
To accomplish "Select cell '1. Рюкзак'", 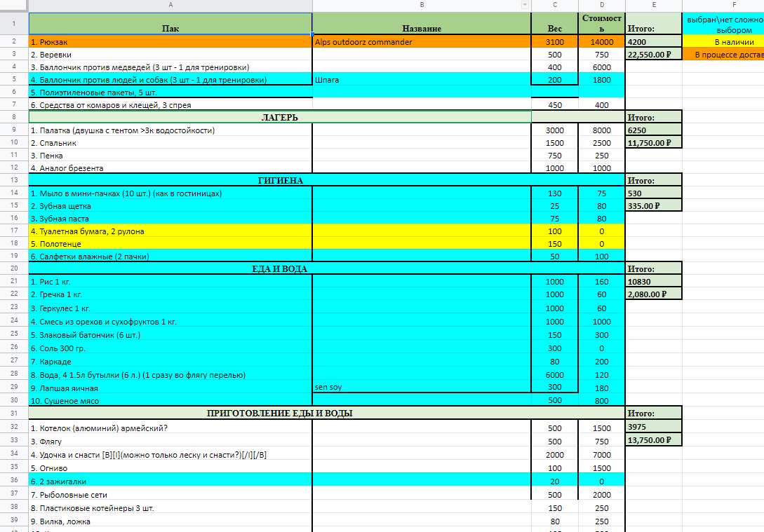I will (170, 42).
